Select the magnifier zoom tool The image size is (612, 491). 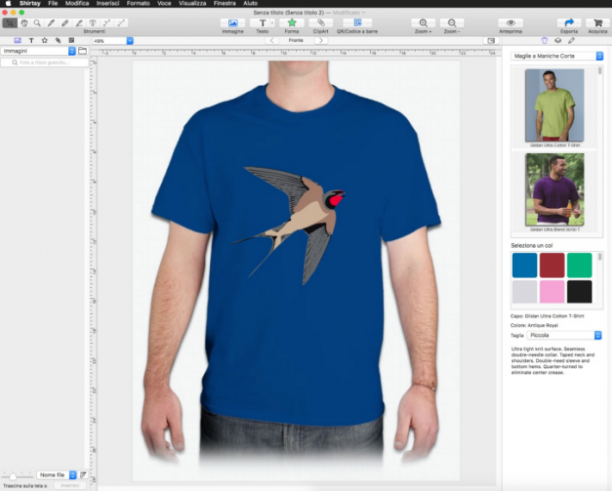[x=37, y=23]
